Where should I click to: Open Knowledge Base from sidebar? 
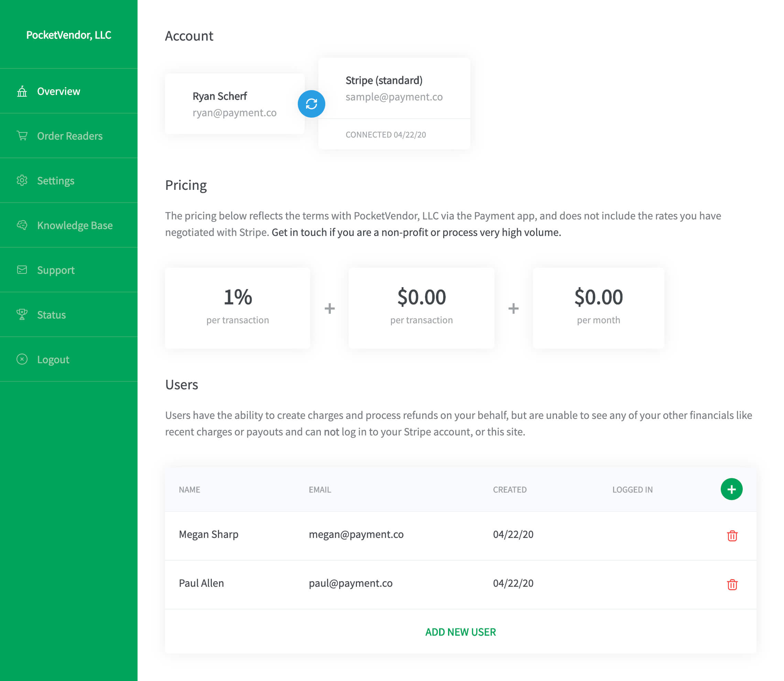[x=75, y=225]
